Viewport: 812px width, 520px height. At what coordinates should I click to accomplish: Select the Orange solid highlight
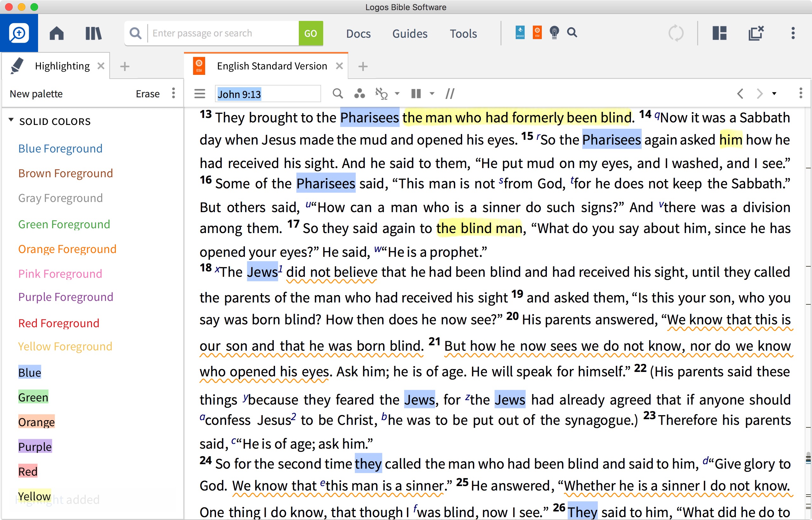[x=36, y=421]
